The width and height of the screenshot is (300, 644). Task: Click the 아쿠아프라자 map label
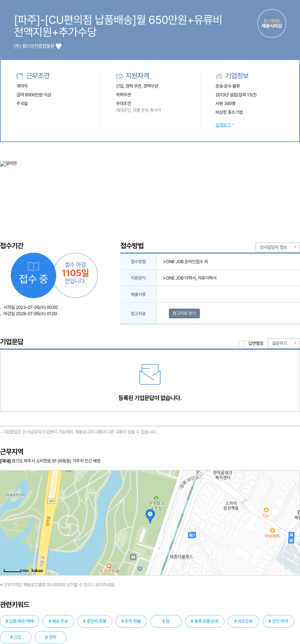(x=16, y=495)
